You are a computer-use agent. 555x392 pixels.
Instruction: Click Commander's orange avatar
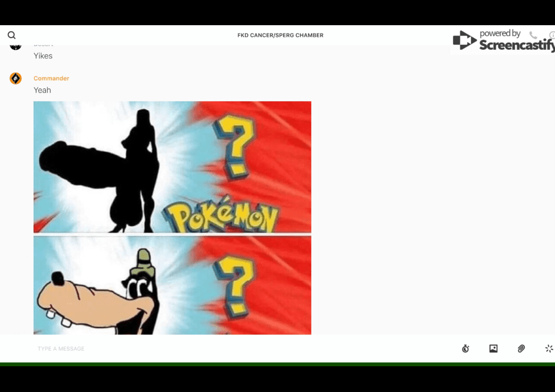pos(16,78)
